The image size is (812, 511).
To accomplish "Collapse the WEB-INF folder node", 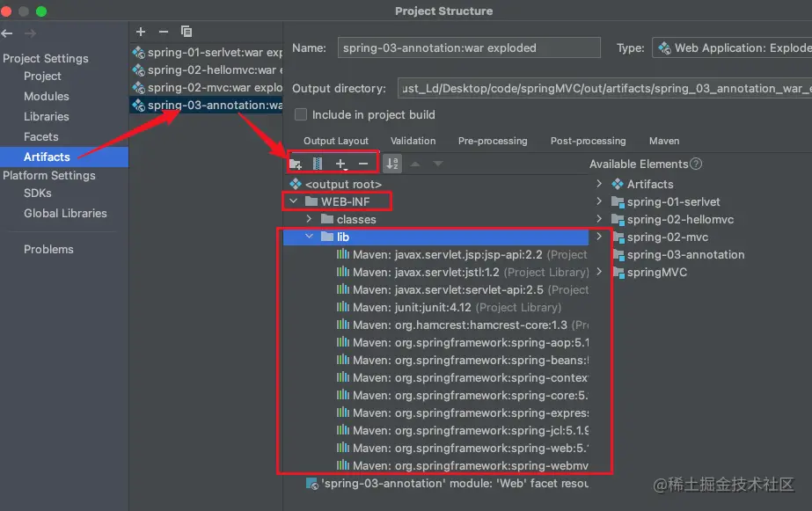I will [294, 201].
